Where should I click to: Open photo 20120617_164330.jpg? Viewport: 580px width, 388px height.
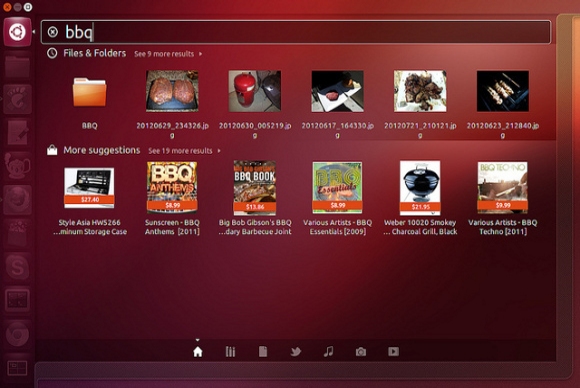click(337, 105)
